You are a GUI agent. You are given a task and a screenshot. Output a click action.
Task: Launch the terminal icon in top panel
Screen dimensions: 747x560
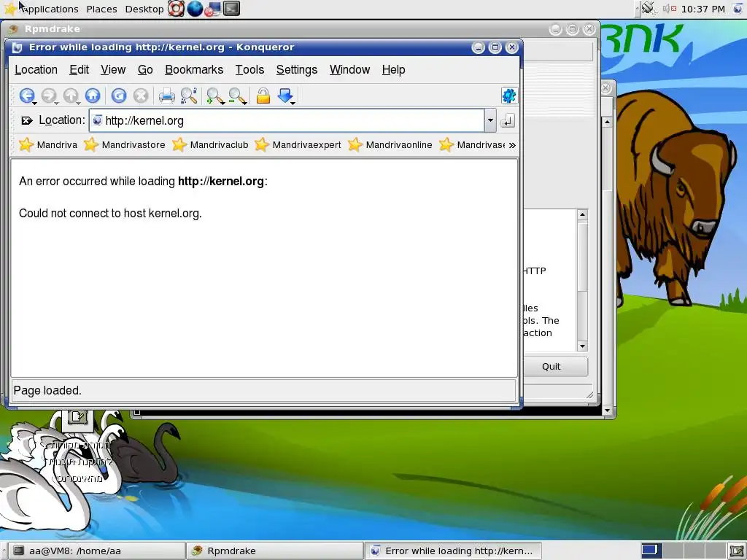(x=231, y=9)
